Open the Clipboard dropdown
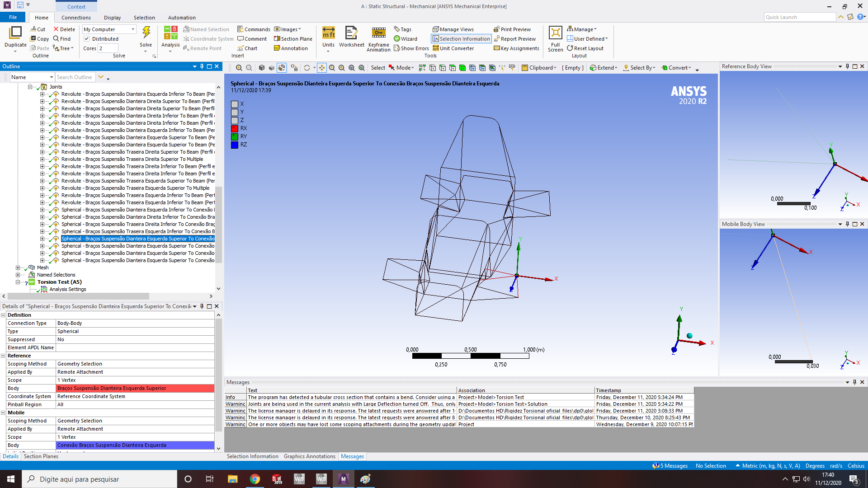The height and width of the screenshot is (488, 868). point(539,68)
